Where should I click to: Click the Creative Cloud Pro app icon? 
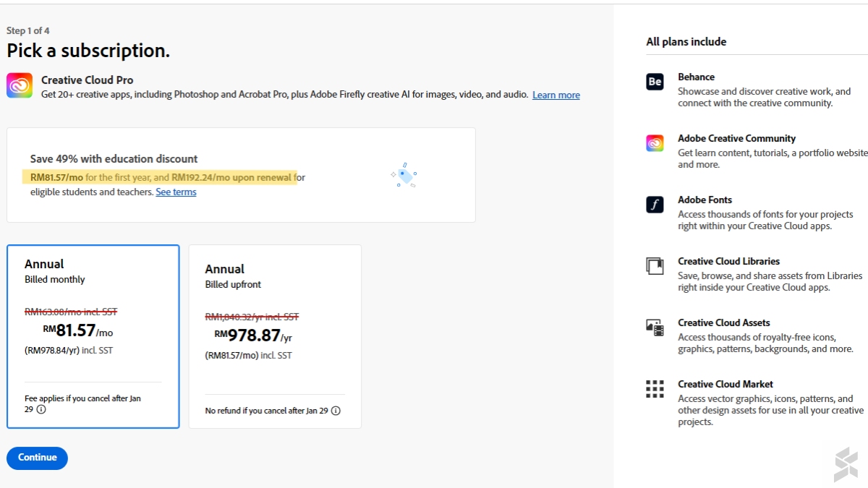(19, 87)
